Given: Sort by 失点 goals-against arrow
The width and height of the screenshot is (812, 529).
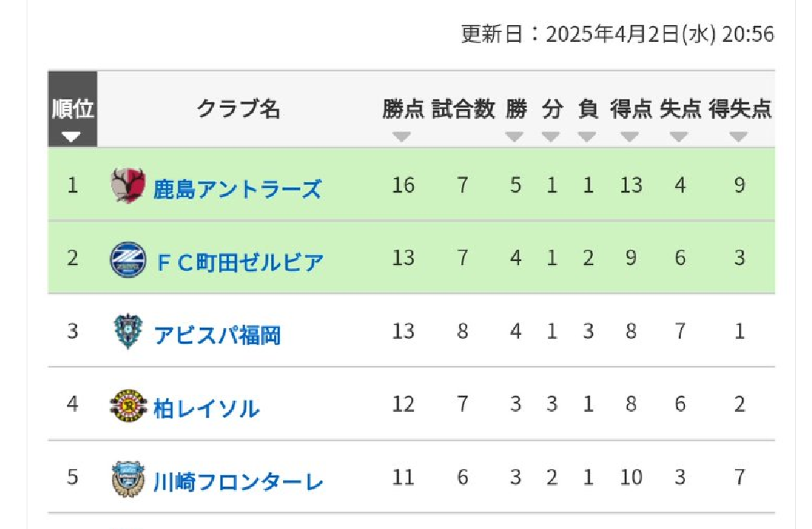Looking at the screenshot, I should pos(679,137).
